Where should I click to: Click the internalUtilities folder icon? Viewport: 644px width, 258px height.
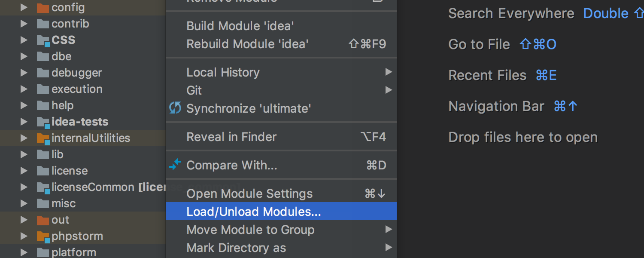[x=43, y=138]
